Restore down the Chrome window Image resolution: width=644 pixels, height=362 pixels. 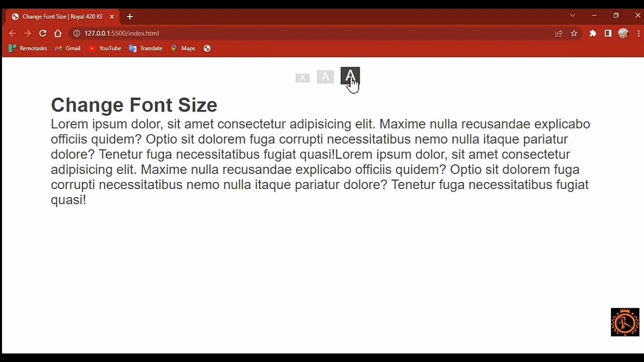(x=616, y=16)
